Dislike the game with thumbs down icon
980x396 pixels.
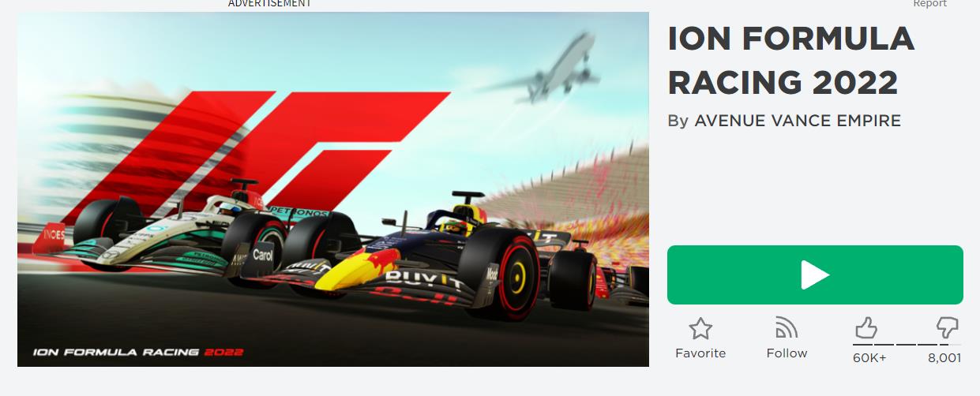[x=947, y=328]
